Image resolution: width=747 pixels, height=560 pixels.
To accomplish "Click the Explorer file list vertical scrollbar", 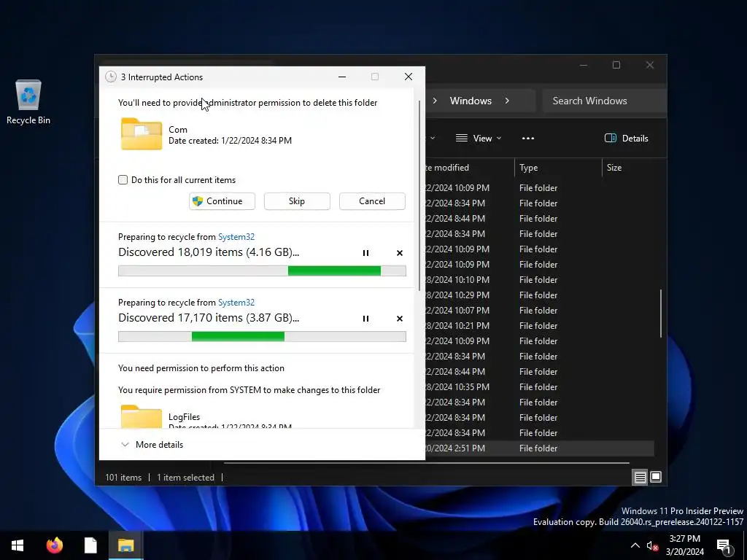I will pyautogui.click(x=660, y=314).
